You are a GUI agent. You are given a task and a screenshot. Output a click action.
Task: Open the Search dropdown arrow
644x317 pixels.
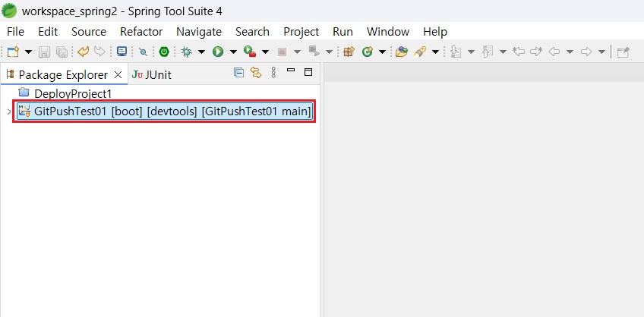tap(435, 52)
